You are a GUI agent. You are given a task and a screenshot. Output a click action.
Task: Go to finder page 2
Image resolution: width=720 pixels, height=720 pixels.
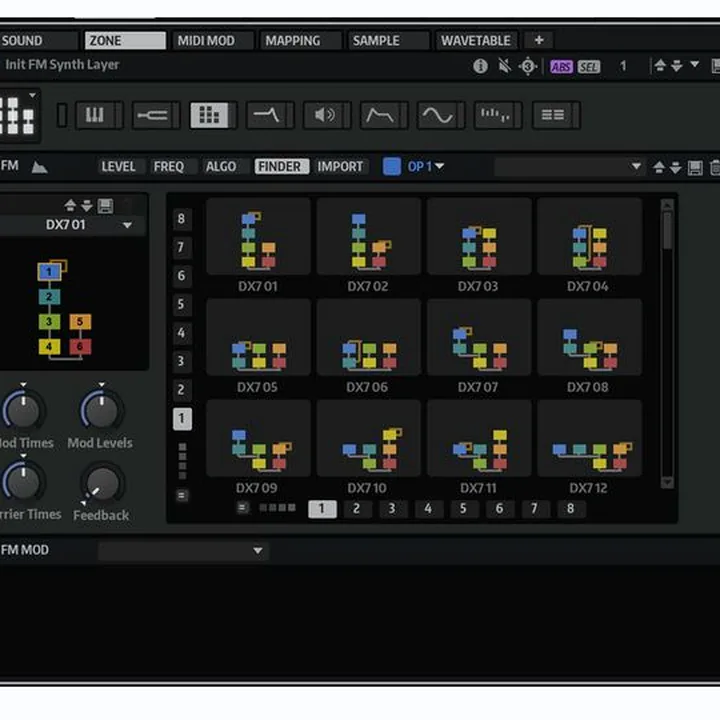pos(356,508)
